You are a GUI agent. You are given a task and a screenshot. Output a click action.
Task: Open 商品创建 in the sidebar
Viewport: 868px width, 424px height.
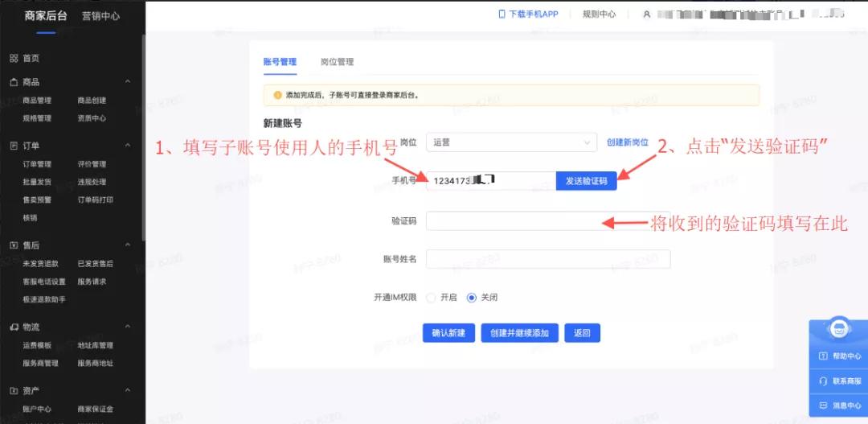[92, 101]
